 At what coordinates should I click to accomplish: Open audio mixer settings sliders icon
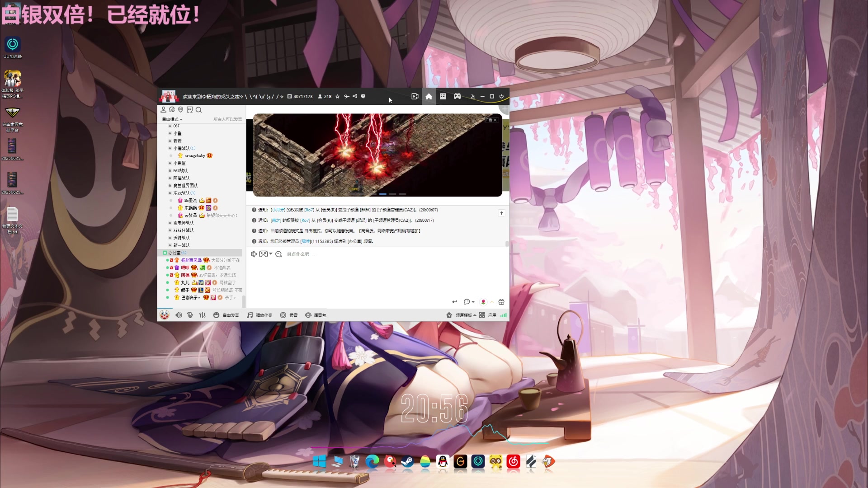[x=202, y=315]
